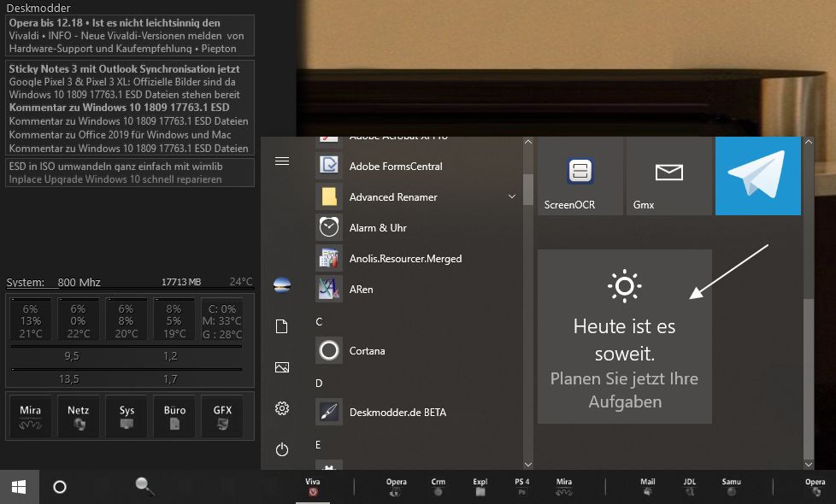Click the tiles area scroll-up arrow
Screen dimensions: 836x504
pyautogui.click(x=809, y=143)
